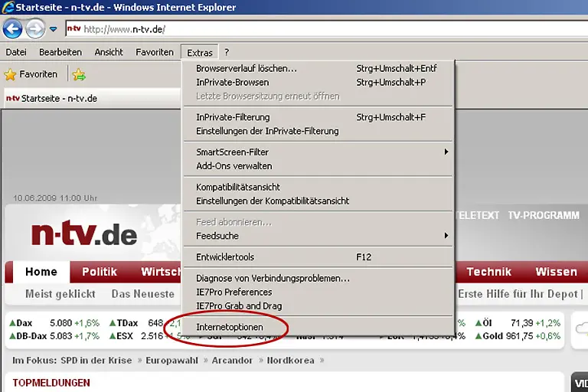Open the Ansicht menu
This screenshot has height=392, width=588.
pyautogui.click(x=109, y=52)
